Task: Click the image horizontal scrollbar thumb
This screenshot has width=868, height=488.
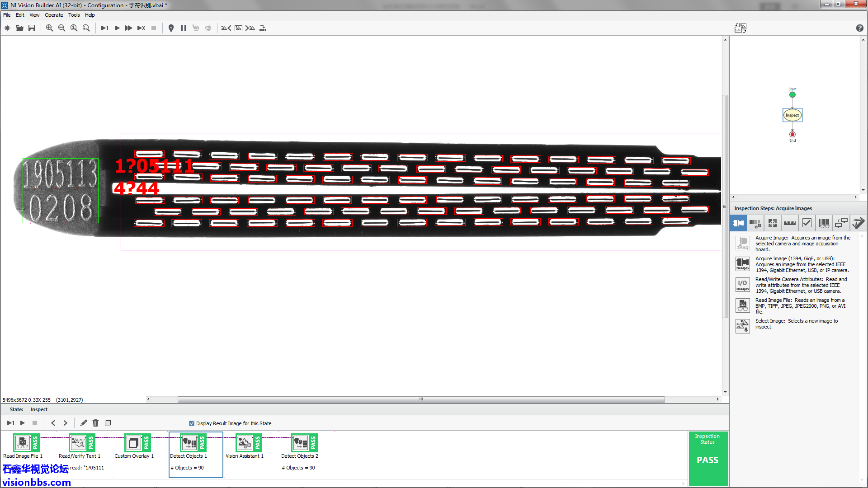Action: pos(420,399)
